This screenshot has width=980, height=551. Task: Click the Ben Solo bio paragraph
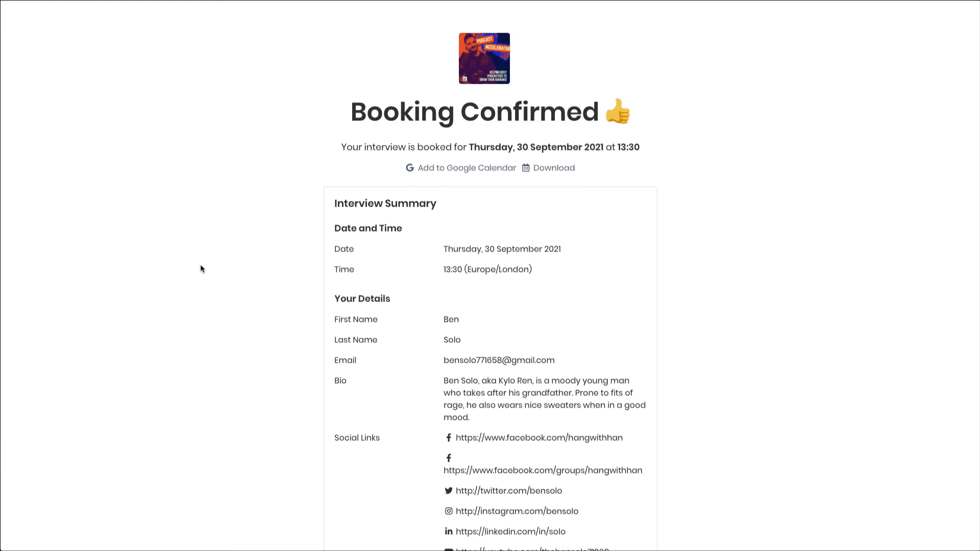[544, 399]
